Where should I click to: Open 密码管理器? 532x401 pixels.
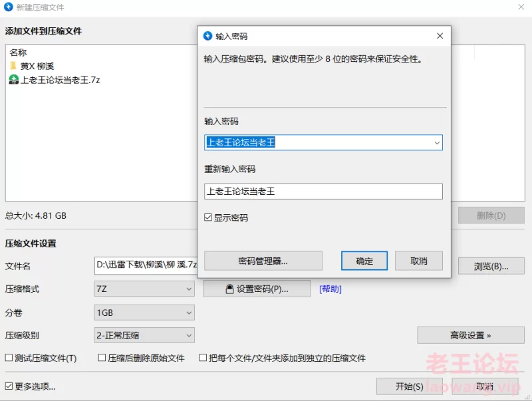click(x=263, y=261)
